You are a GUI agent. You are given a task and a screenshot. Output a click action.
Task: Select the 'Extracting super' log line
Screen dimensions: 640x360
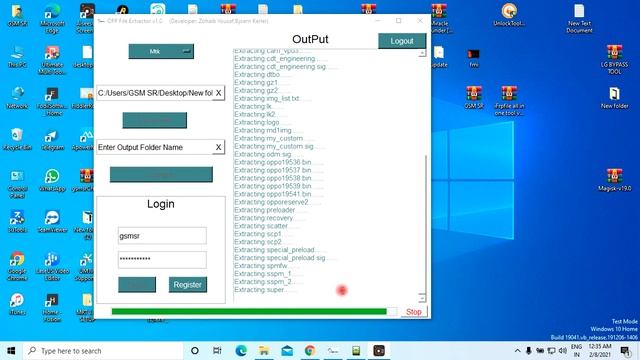265,290
